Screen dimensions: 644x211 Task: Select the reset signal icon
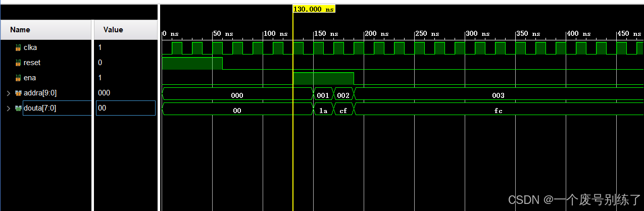click(x=18, y=63)
